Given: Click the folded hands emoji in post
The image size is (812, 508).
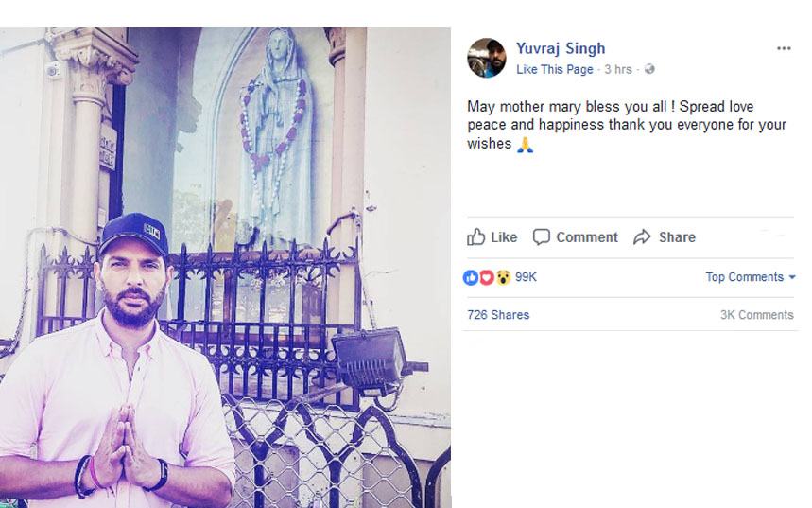Looking at the screenshot, I should (525, 145).
